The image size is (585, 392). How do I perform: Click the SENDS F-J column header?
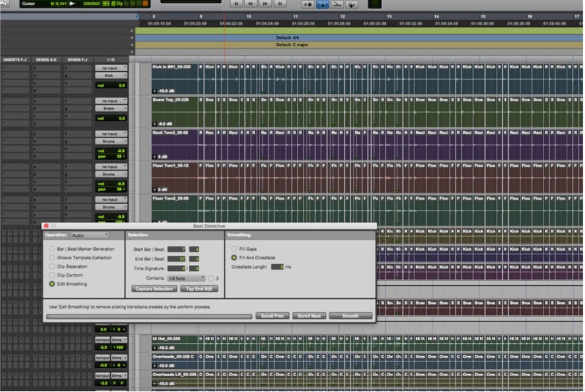[77, 60]
